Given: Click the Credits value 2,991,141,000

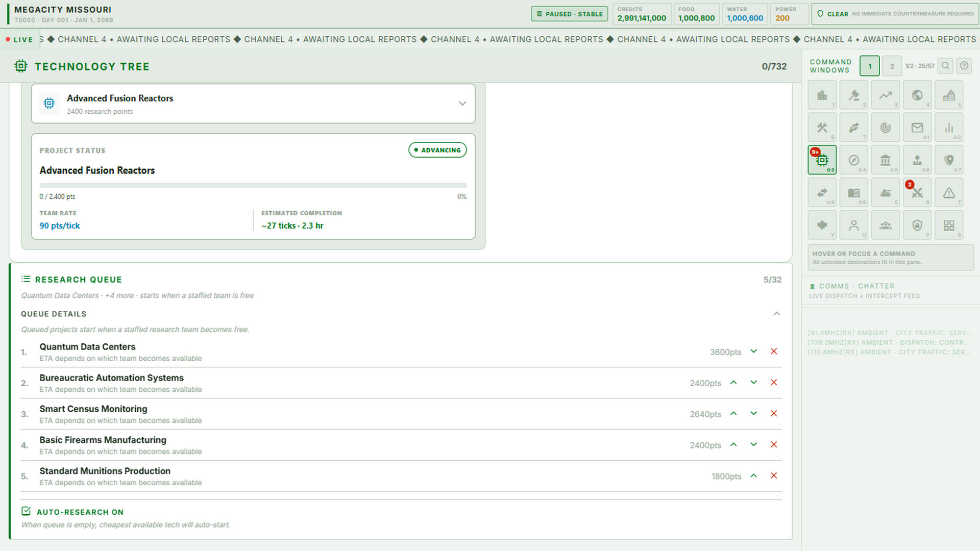Looking at the screenshot, I should (642, 18).
